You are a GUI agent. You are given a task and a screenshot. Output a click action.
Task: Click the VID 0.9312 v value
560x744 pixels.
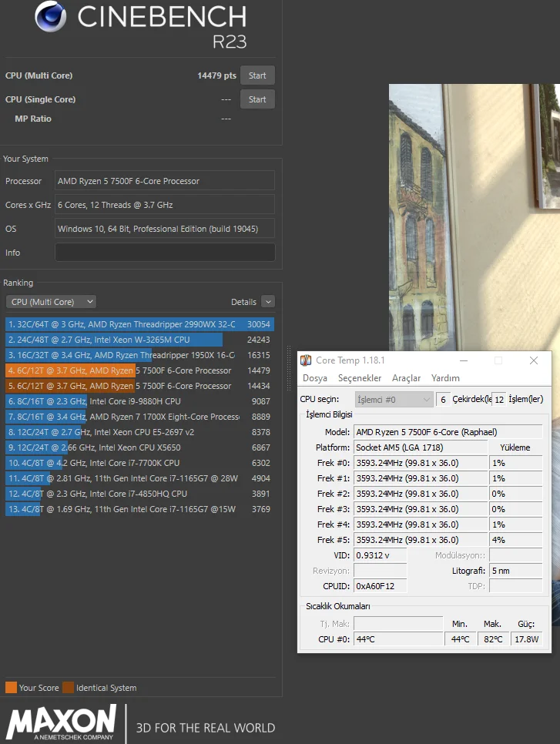pyautogui.click(x=381, y=555)
